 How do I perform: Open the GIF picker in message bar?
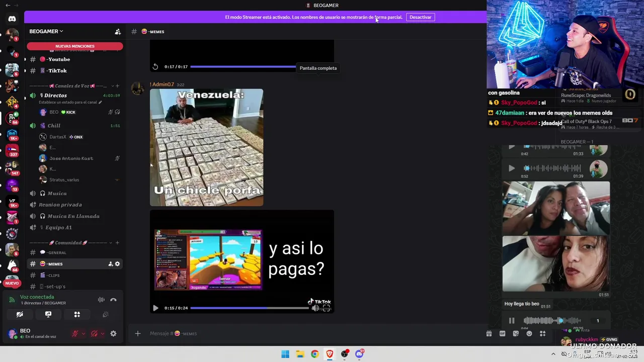pos(502,333)
